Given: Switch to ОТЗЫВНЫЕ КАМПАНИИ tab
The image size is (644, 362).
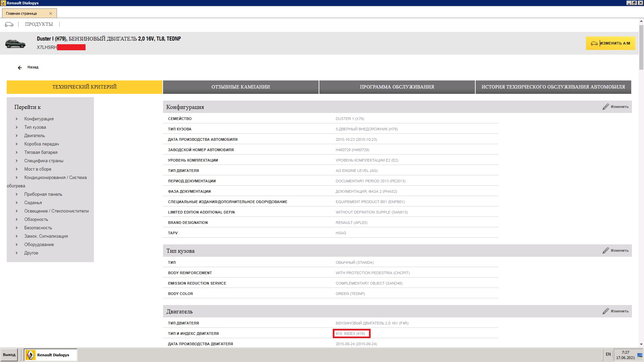Looking at the screenshot, I should point(241,87).
